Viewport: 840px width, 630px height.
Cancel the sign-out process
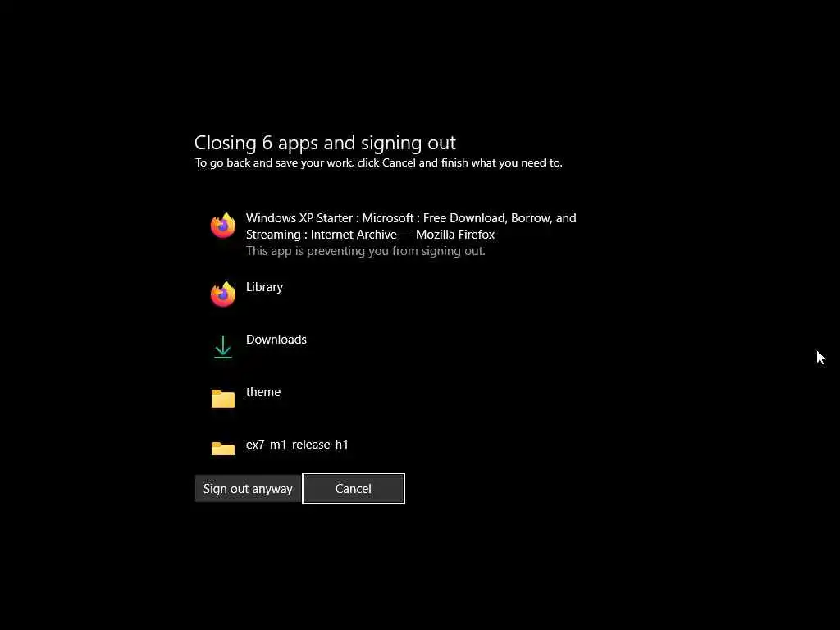pyautogui.click(x=353, y=489)
